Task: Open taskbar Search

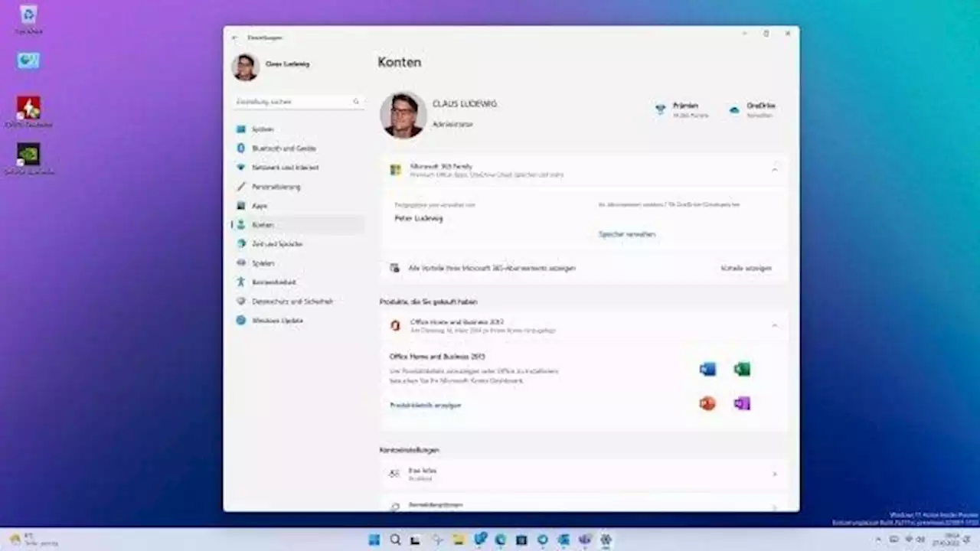Action: 395,540
